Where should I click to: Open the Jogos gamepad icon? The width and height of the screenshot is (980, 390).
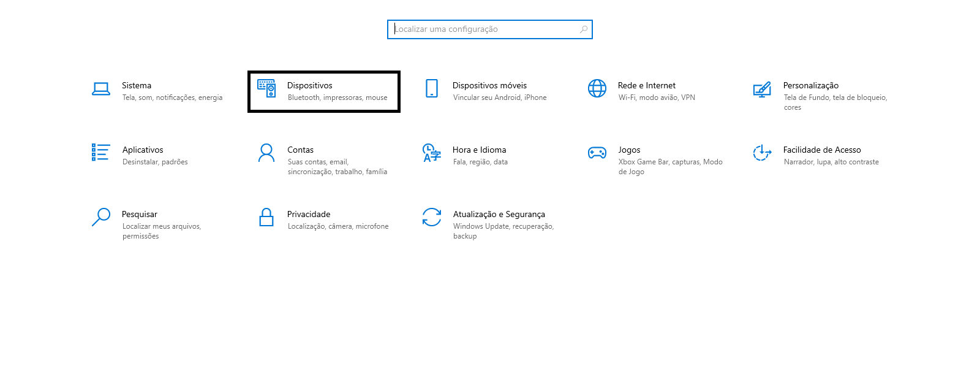coord(597,153)
